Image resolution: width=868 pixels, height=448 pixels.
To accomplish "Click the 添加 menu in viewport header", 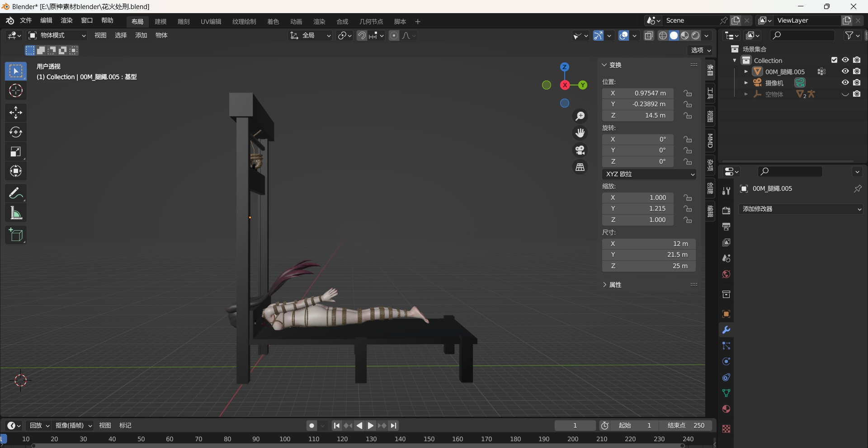I will pos(141,36).
